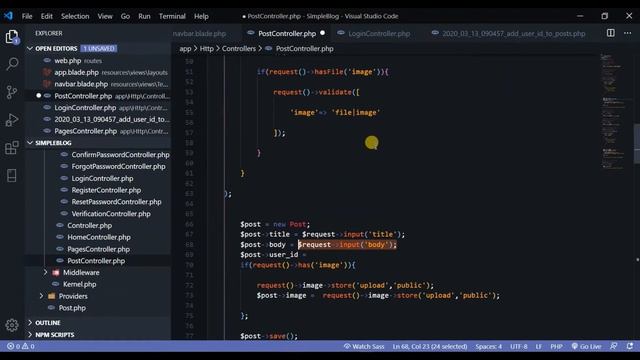Screen dimensions: 640x360
Task: Switch to the navbar.blade.php tab
Action: coord(199,33)
